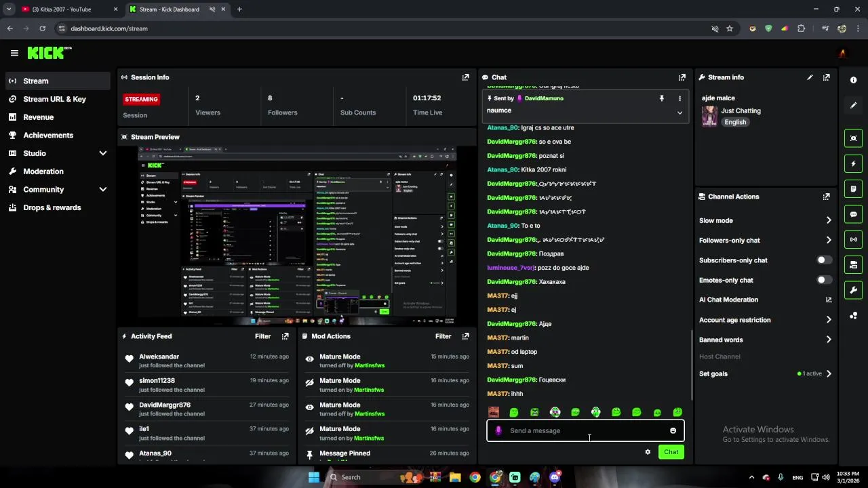868x488 pixels.
Task: Open Moderation in sidebar
Action: 58,171
